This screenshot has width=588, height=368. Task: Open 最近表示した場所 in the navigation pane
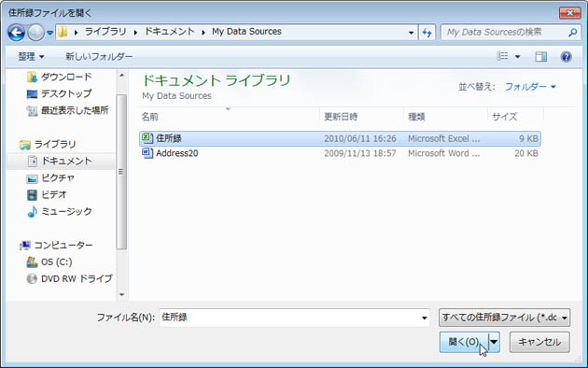(x=75, y=110)
